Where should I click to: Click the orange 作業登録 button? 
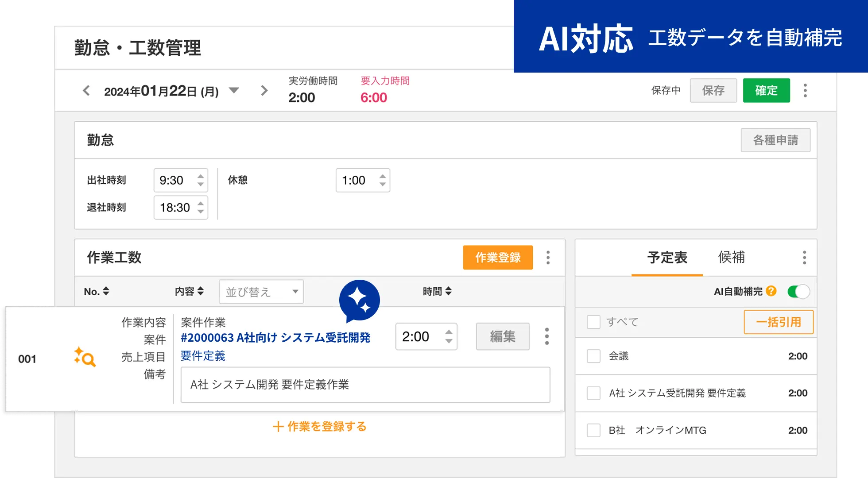tap(498, 258)
